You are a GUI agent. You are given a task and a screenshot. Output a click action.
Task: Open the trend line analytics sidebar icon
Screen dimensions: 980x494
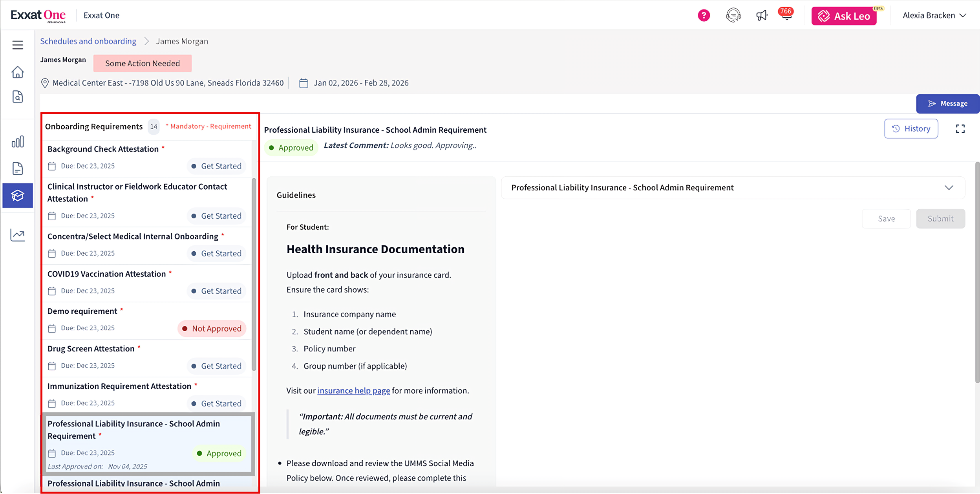(18, 235)
